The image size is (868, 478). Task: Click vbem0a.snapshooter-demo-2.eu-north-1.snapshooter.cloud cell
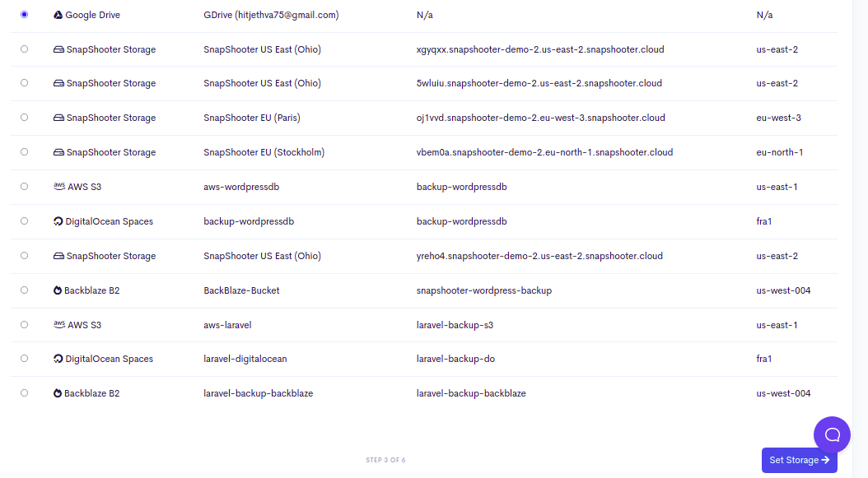544,152
